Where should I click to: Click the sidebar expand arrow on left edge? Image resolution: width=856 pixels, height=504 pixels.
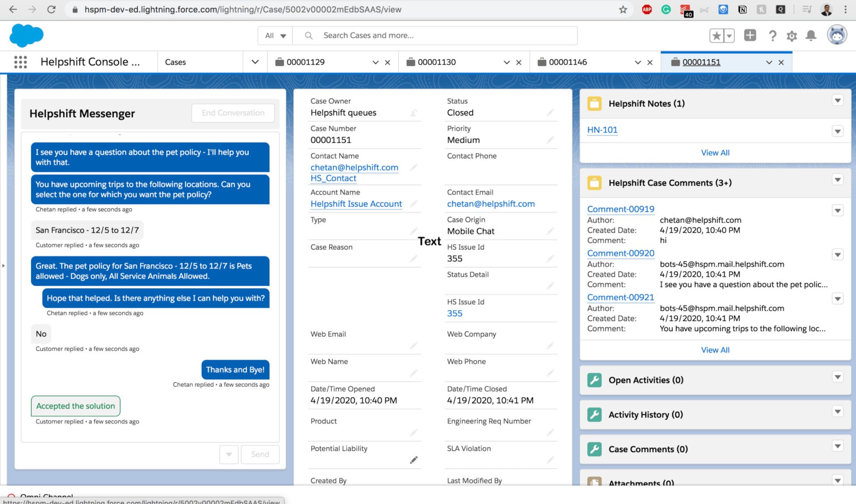(4, 266)
